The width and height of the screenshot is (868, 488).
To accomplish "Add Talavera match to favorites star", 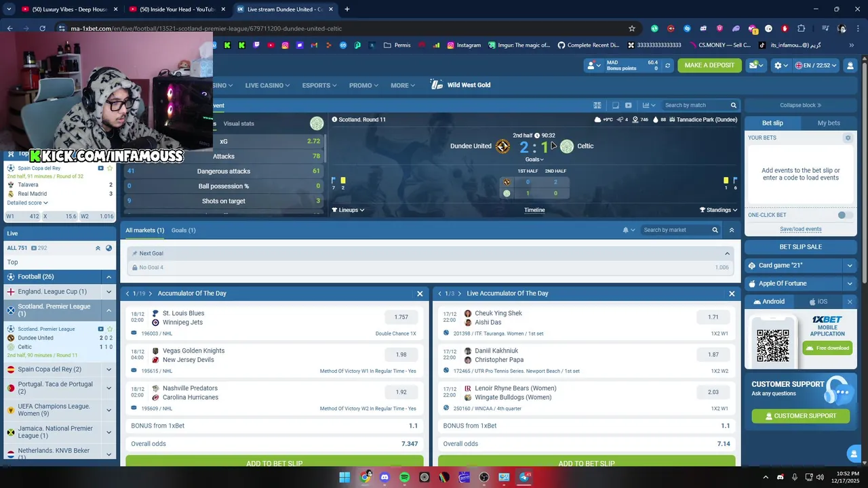I will pyautogui.click(x=110, y=167).
